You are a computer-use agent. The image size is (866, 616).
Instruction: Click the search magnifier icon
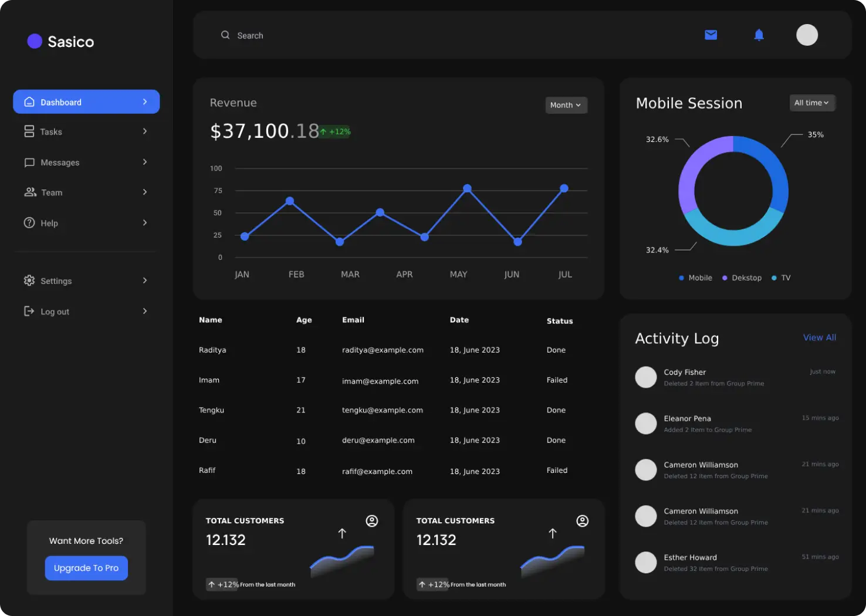coord(225,35)
